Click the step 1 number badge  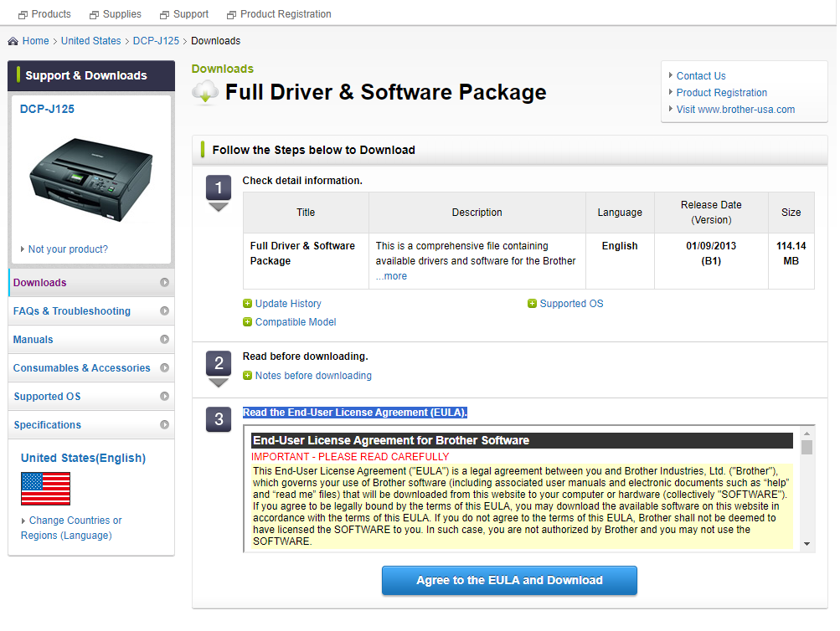point(219,187)
